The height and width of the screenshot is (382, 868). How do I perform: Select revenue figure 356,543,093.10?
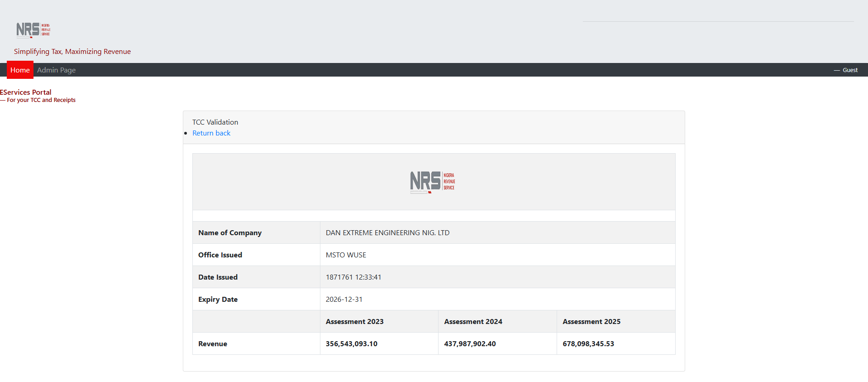[x=351, y=343]
